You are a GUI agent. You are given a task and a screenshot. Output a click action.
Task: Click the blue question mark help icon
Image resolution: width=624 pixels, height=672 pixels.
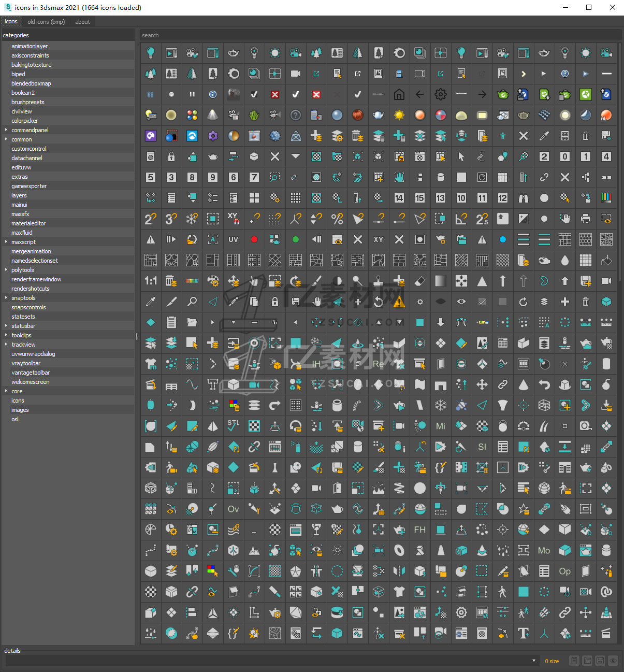(565, 74)
